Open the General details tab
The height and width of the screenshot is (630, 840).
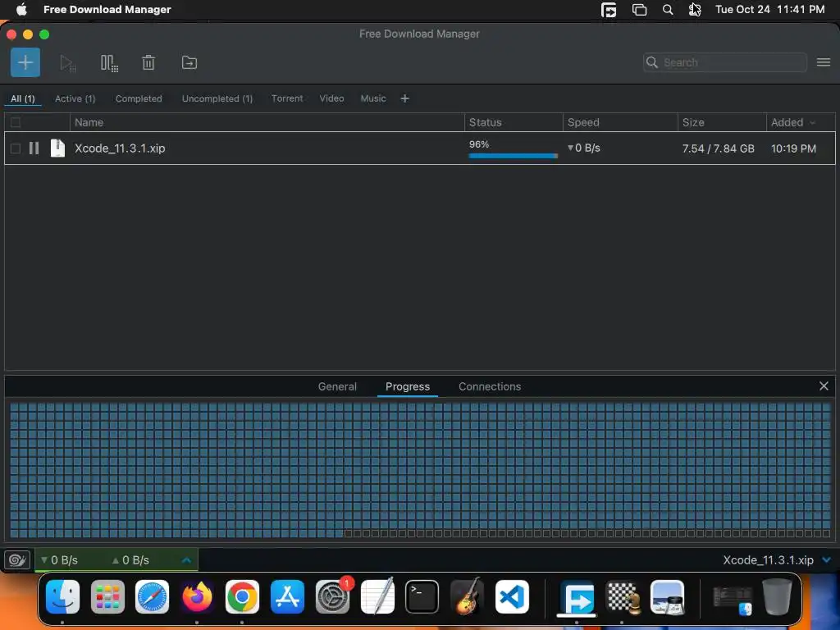tap(337, 386)
